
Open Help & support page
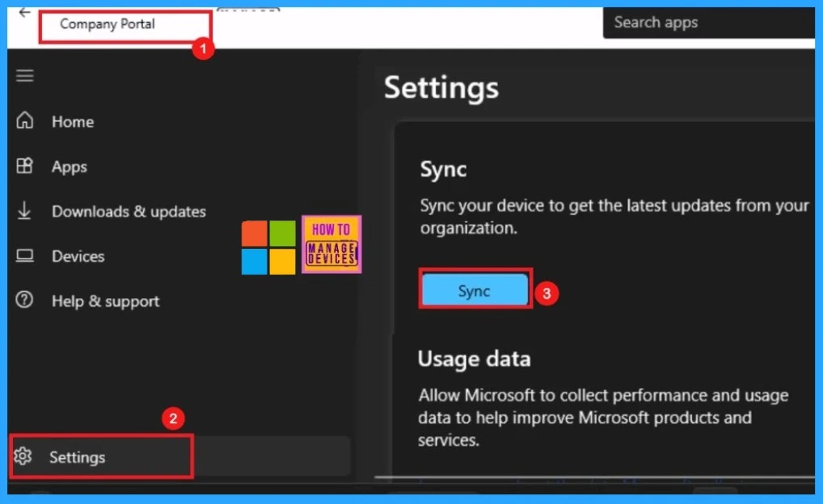point(105,301)
